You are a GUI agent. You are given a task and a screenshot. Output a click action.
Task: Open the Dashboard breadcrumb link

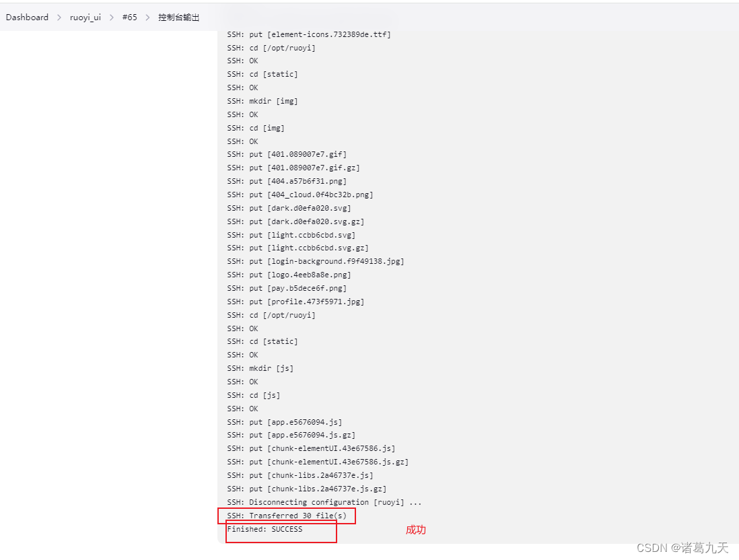(x=27, y=17)
